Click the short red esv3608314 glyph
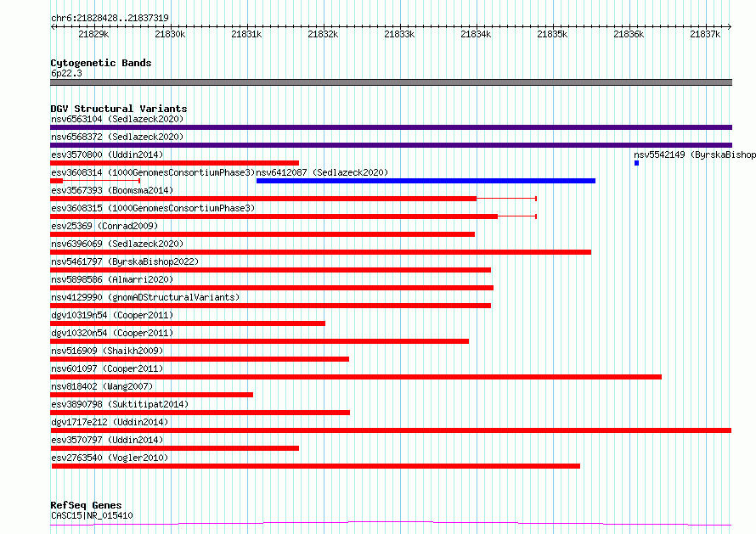 95,181
